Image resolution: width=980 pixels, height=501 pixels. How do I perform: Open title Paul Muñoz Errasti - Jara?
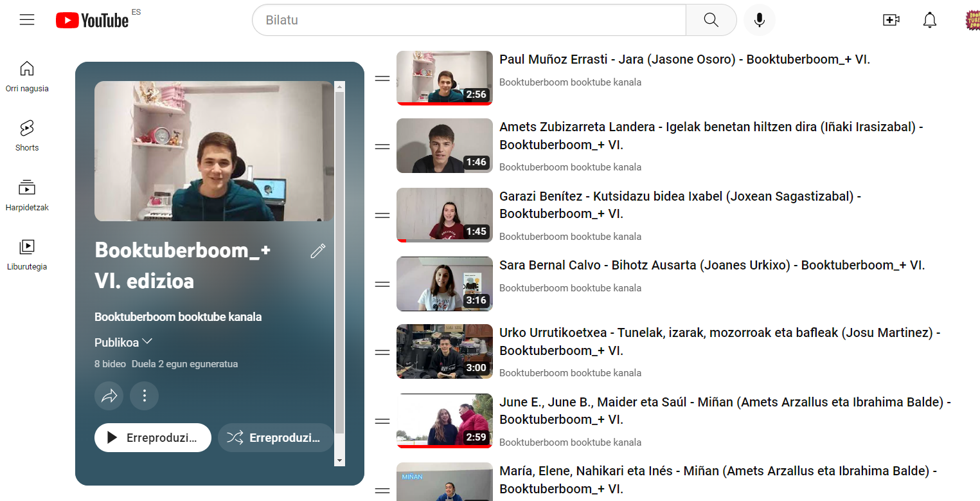click(684, 60)
